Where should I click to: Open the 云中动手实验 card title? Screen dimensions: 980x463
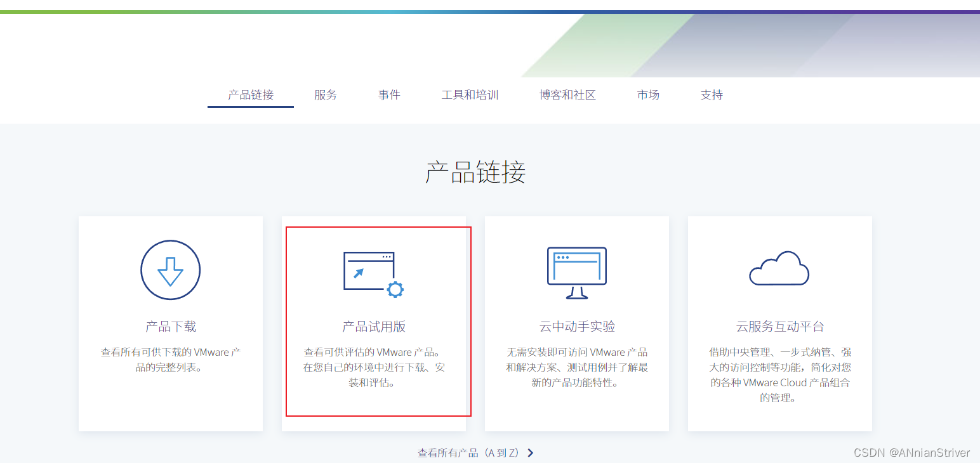[577, 327]
